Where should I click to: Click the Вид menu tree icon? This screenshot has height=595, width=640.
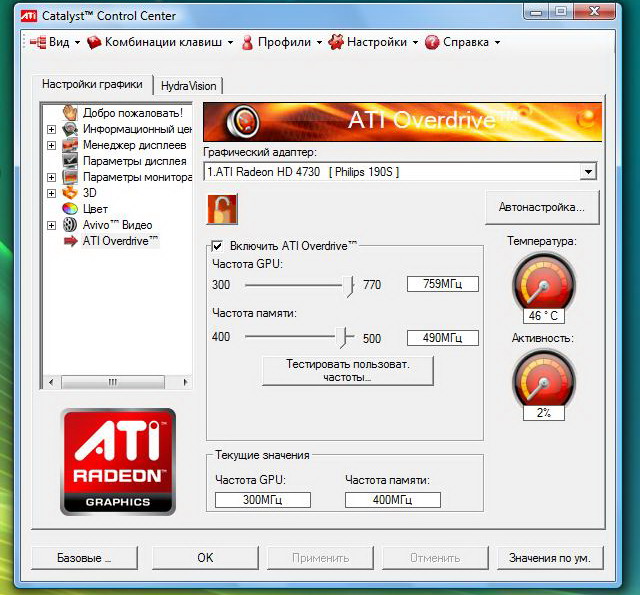39,42
